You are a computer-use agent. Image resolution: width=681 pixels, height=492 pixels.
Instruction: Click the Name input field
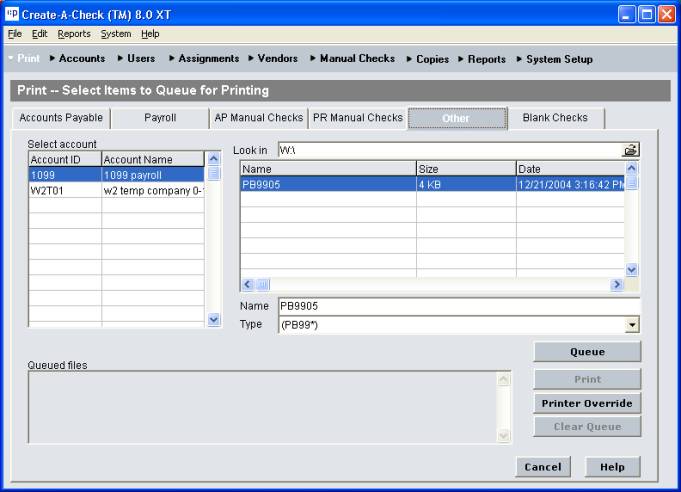coord(458,306)
